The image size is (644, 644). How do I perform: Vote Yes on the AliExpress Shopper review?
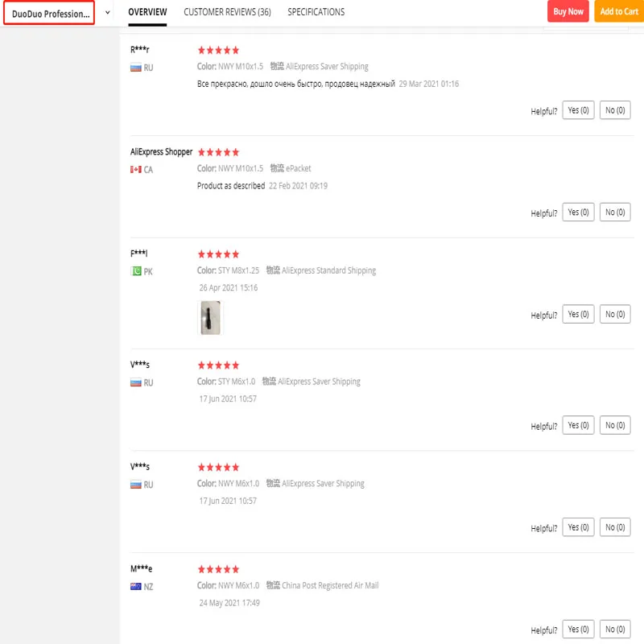tap(578, 212)
